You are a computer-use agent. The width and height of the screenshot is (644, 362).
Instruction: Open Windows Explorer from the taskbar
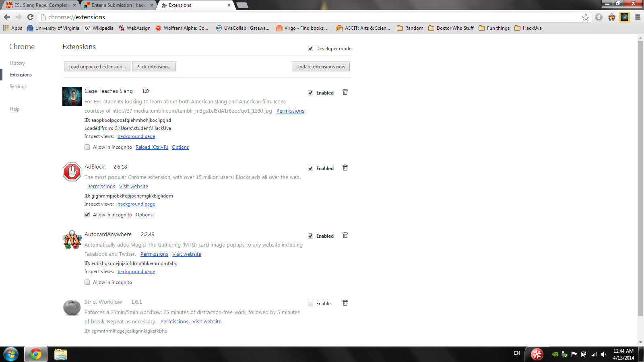point(61,354)
